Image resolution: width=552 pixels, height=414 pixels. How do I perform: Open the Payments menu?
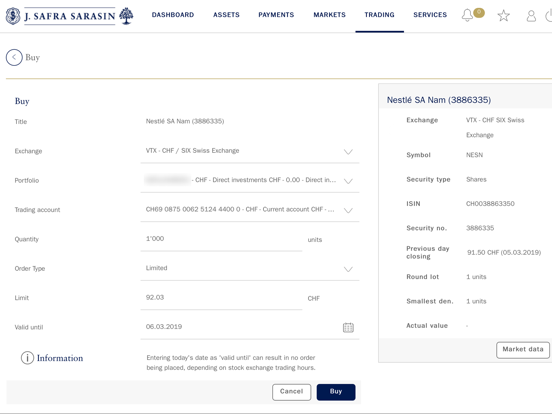276,15
